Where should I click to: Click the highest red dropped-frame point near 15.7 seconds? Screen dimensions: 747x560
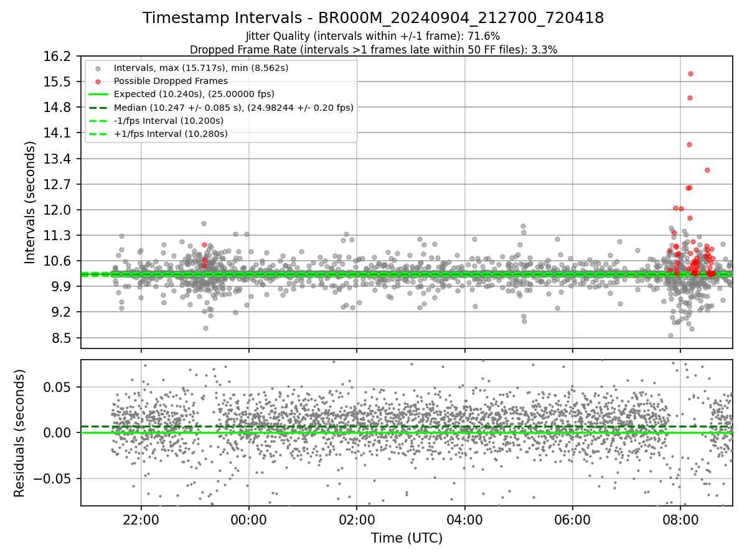coord(690,73)
